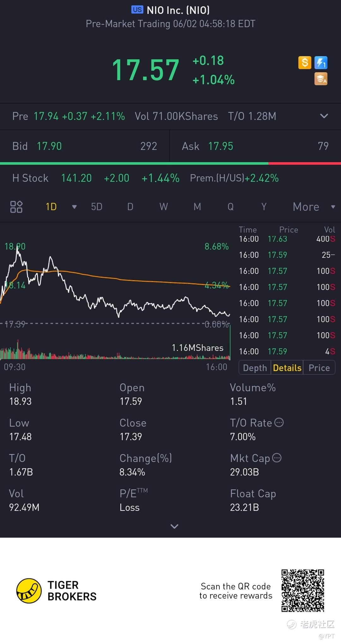Open the Depth tab

click(x=255, y=368)
